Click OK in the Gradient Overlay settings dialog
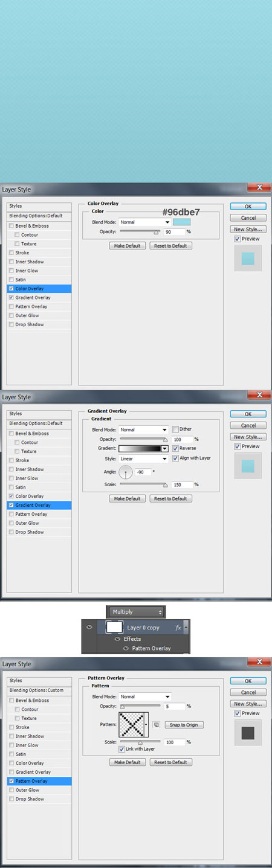Image resolution: width=272 pixels, height=868 pixels. coord(248,414)
